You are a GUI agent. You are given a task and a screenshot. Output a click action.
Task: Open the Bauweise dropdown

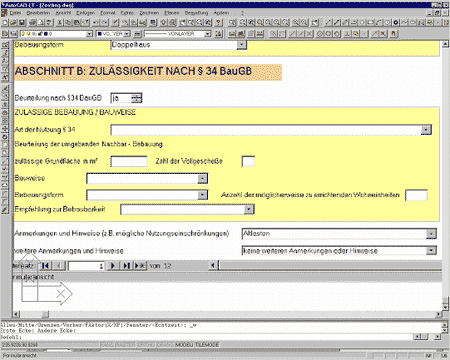(202, 179)
